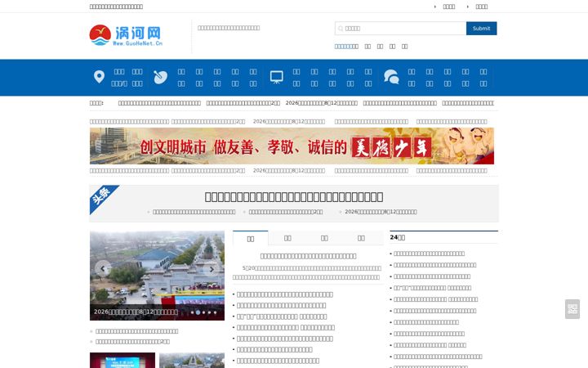Click the 24 hours section heading
The height and width of the screenshot is (368, 588).
coord(398,237)
